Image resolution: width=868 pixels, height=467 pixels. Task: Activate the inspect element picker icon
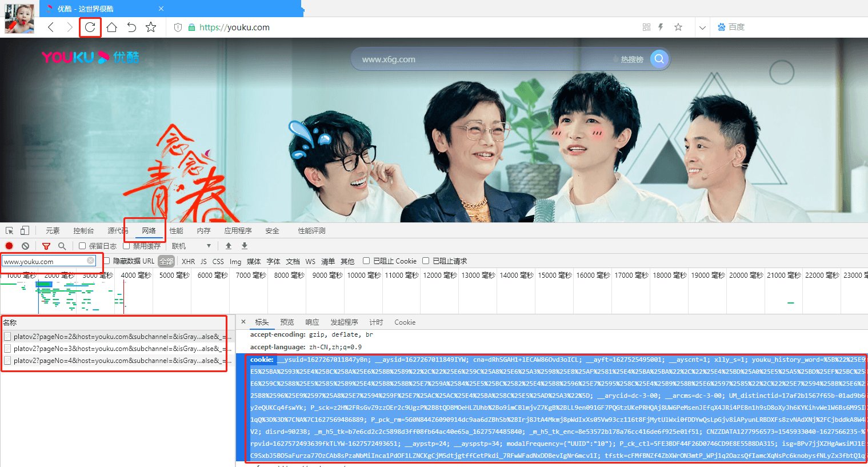[x=10, y=230]
